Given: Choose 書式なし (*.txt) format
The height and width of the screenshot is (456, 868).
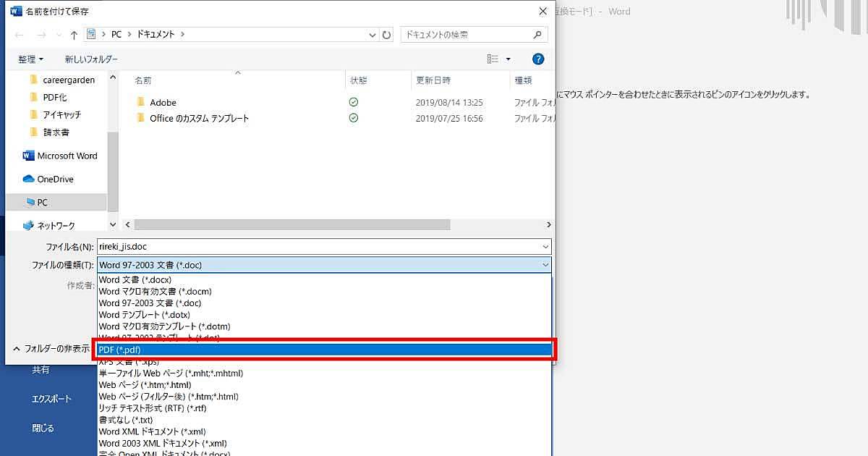Looking at the screenshot, I should point(324,420).
